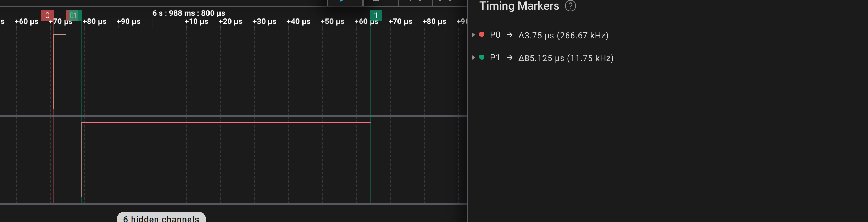The width and height of the screenshot is (868, 222).
Task: Click the 6 s : 988 ms : 800 µs timestamp
Action: [189, 13]
